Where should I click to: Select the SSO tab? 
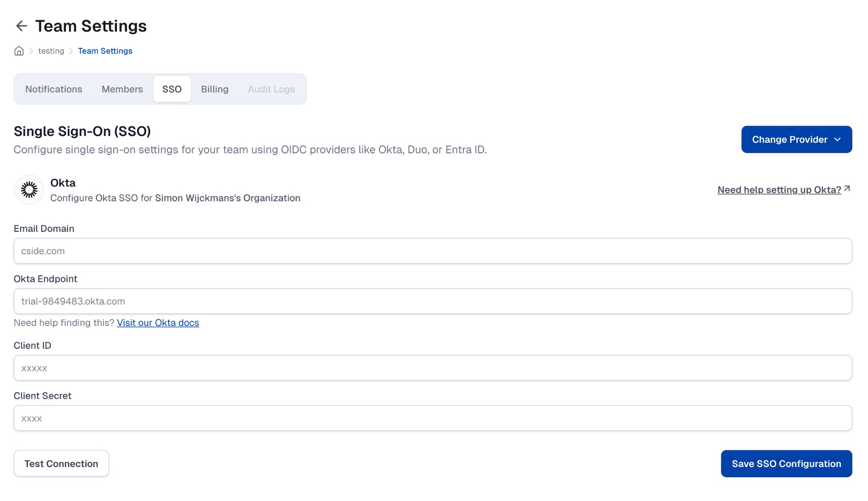tap(172, 89)
